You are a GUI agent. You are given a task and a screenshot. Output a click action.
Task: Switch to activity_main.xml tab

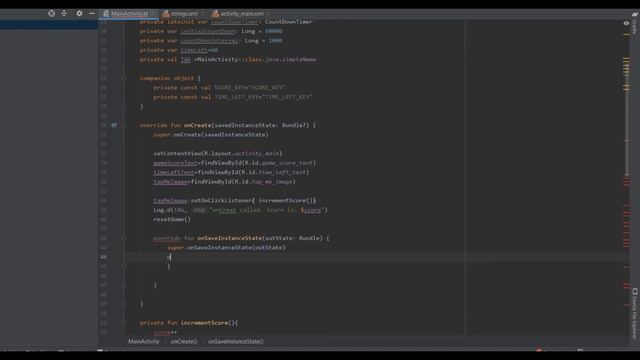pos(241,14)
